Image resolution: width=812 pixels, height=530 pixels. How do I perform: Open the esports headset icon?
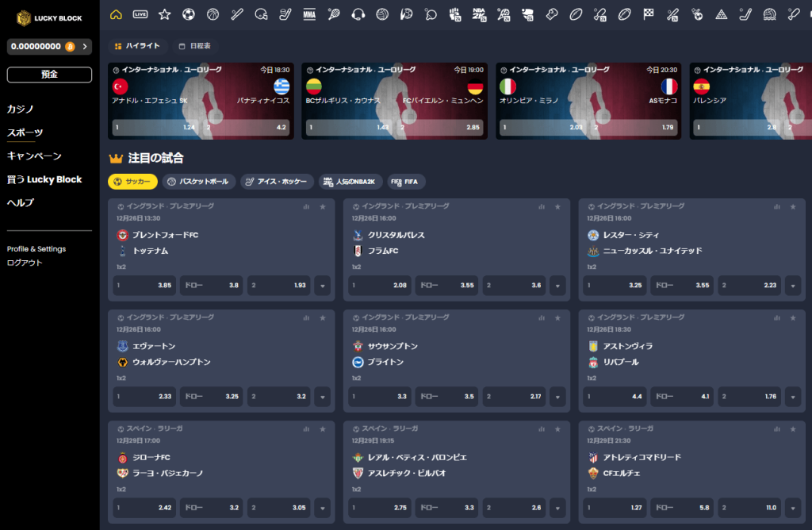click(x=358, y=14)
